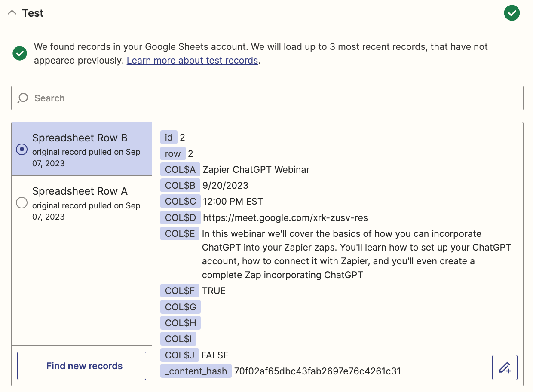The image size is (533, 392).
Task: Click the hash value 70f02af65dbc43fab2697e76c4261c31
Action: 318,371
